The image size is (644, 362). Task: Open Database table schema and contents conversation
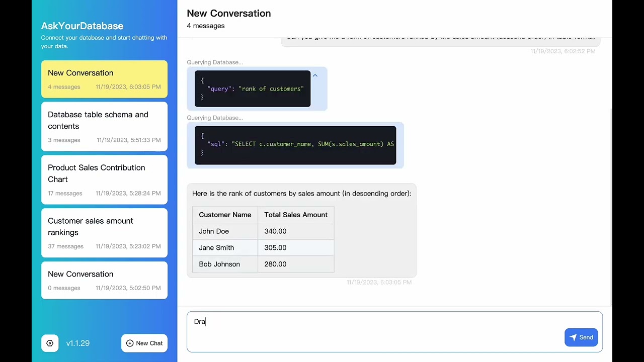[x=104, y=126]
